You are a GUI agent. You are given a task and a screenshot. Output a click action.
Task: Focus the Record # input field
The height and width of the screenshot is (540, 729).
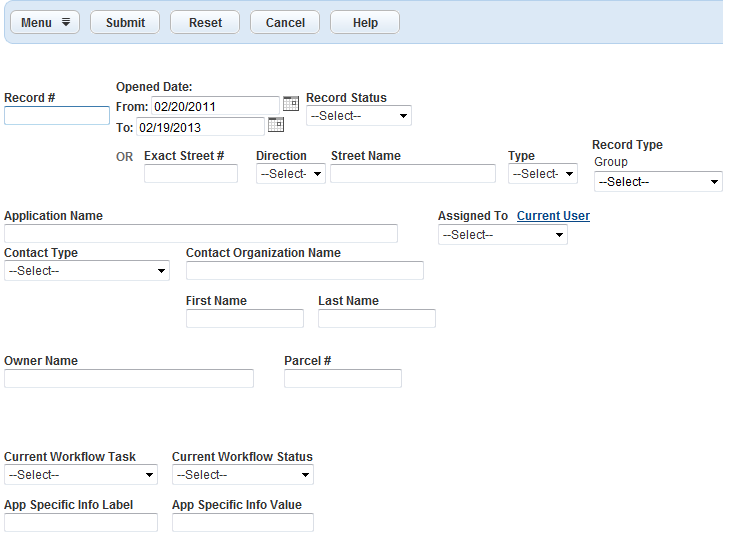(x=57, y=116)
